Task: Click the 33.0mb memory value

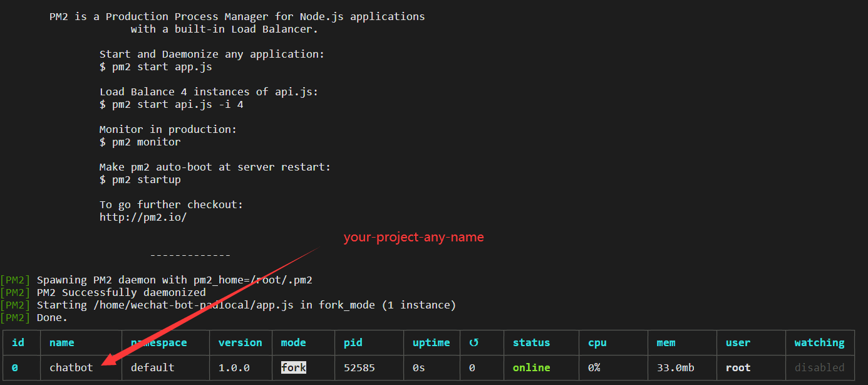Action: (675, 367)
